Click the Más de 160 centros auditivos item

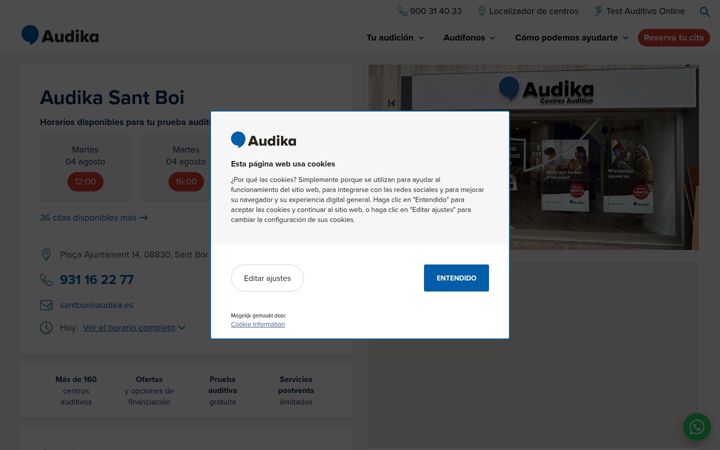(76, 390)
